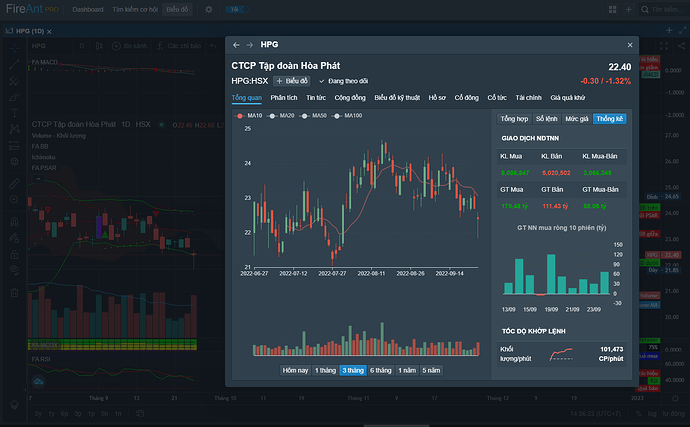
Task: Open the 'Biểu đồ kỹ thuật' tab
Action: tap(397, 98)
